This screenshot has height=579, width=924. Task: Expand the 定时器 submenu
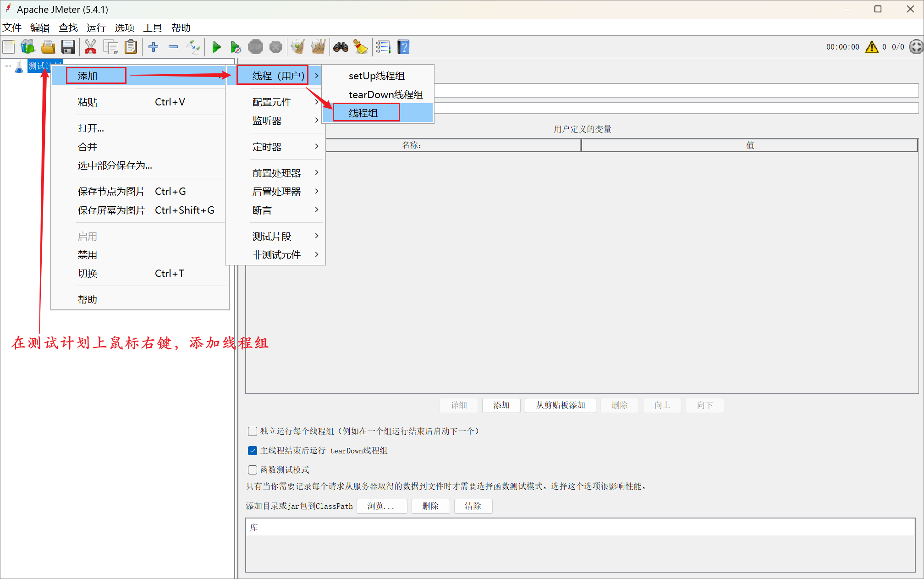coord(276,147)
